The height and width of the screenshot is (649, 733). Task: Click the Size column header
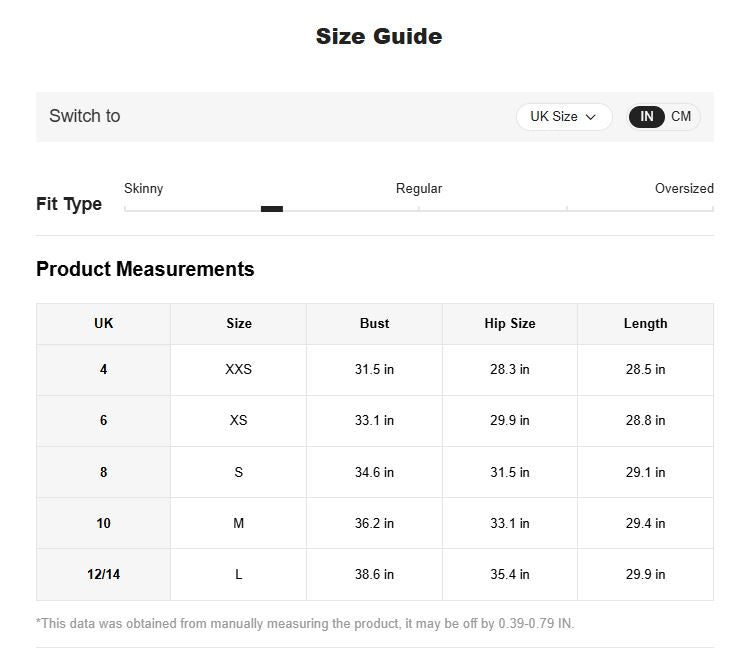(239, 324)
